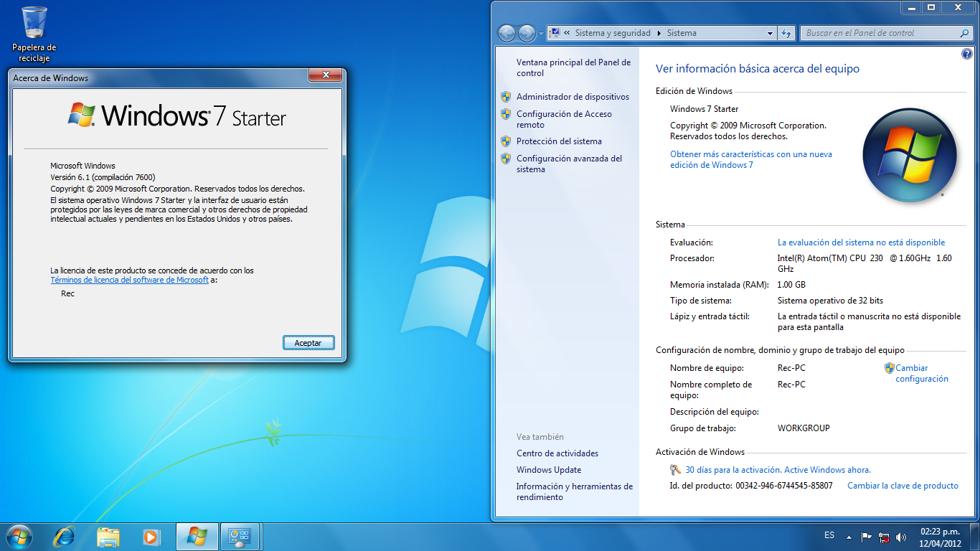980x551 pixels.
Task: Open Configuración avanzada del sistema link
Action: tap(569, 164)
